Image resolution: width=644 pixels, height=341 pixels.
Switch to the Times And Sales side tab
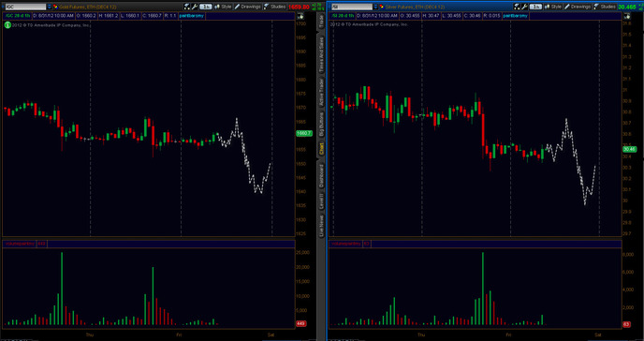click(322, 54)
